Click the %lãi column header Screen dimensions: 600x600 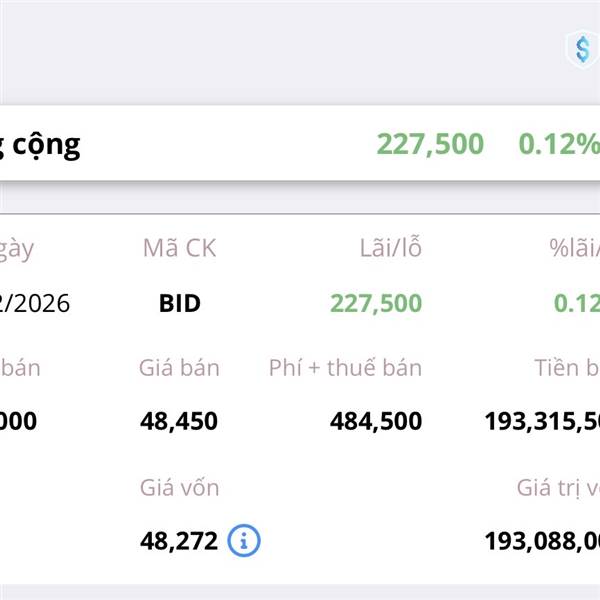click(x=573, y=249)
